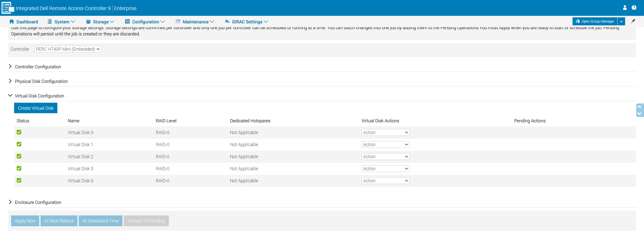Image resolution: width=644 pixels, height=234 pixels.
Task: Click the status icon for Virtual Disk 6
Action: click(x=19, y=180)
